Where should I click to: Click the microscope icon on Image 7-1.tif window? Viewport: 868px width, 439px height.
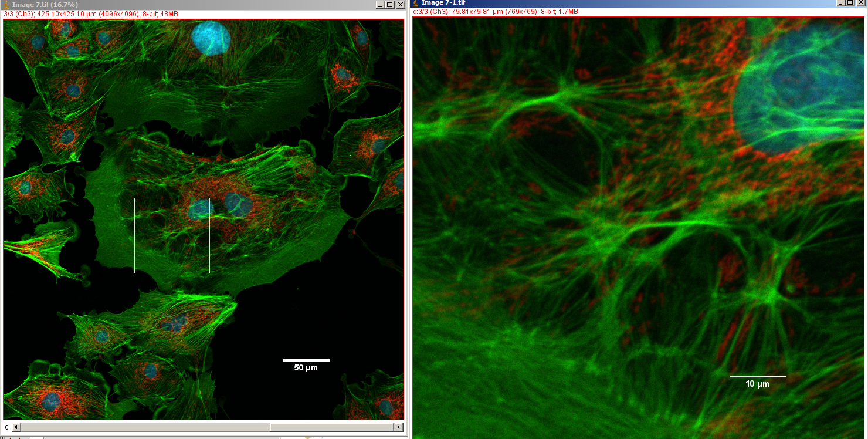click(416, 3)
